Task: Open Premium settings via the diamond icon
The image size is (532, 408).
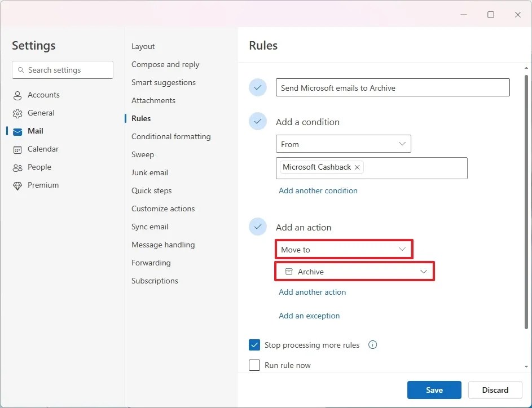Action: pyautogui.click(x=17, y=185)
